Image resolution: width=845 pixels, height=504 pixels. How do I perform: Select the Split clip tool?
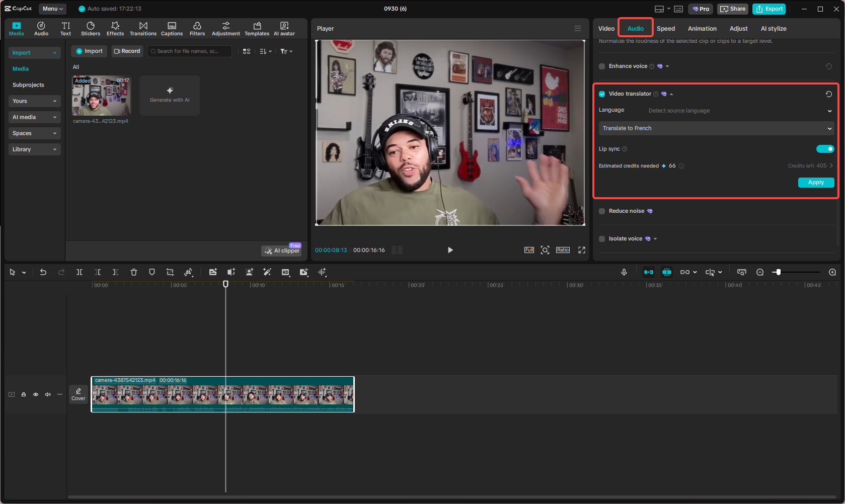click(80, 272)
